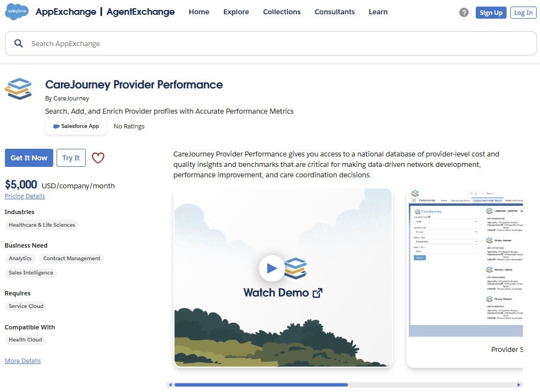Click the CareJourney Provider Performance heading
Screen dimensions: 540x392
(134, 85)
